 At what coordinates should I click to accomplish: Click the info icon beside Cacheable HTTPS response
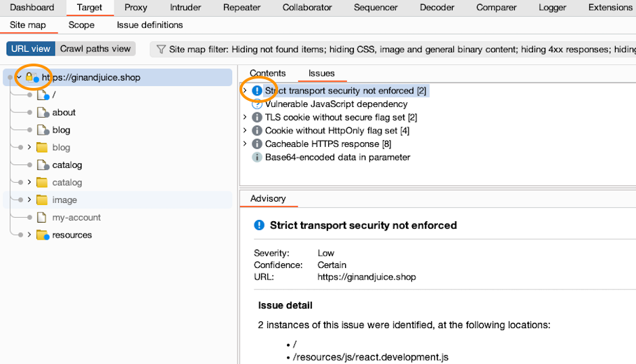point(257,144)
